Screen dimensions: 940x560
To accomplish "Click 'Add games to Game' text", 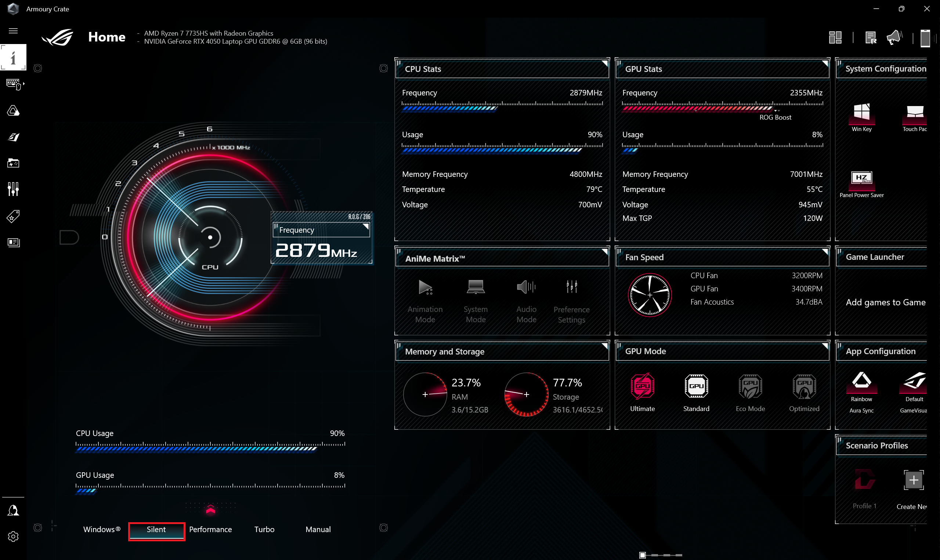I will (885, 302).
